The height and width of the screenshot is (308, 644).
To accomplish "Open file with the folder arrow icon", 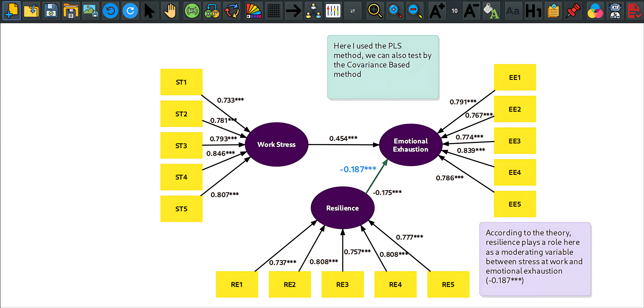I will pos(31,11).
